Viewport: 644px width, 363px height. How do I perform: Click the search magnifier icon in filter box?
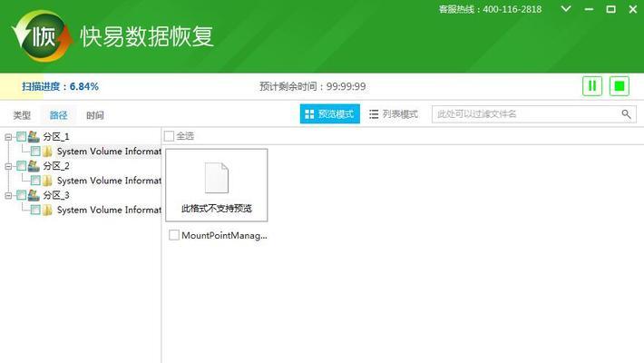(x=626, y=113)
